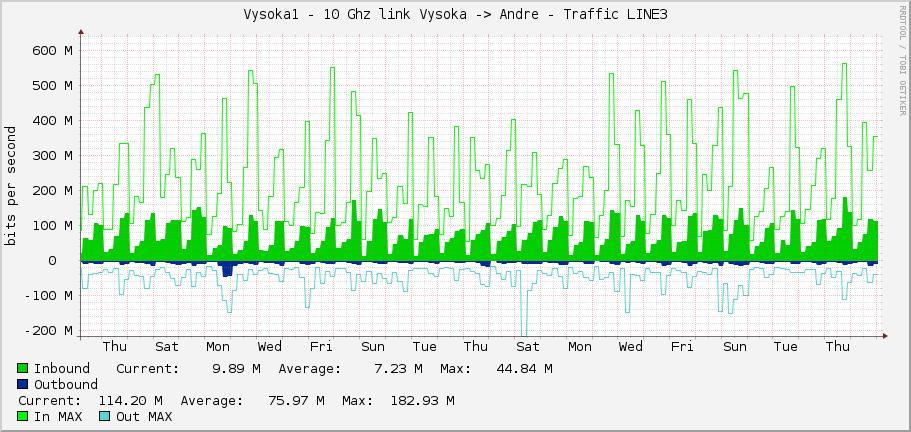Click the graph title mentioning Traffic LINE3
The width and height of the screenshot is (911, 432).
coord(455,15)
